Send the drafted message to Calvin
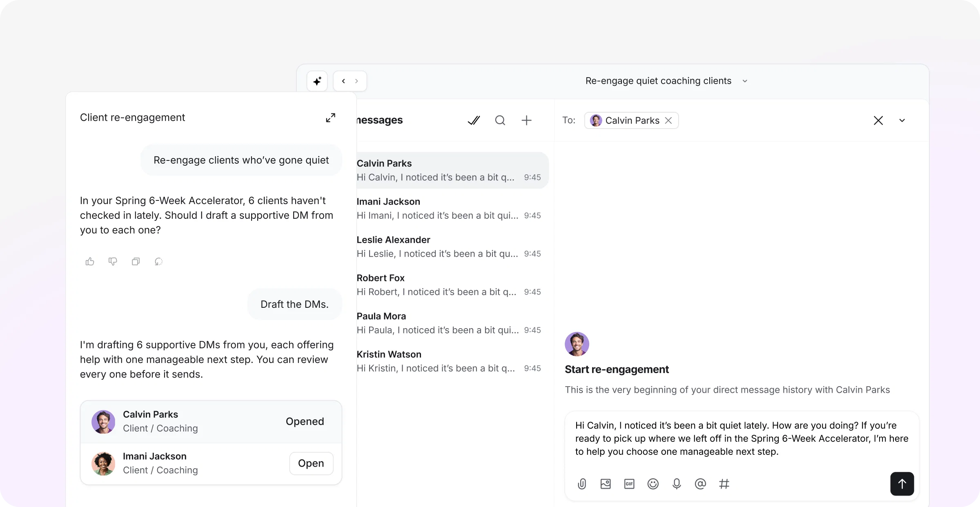 click(902, 484)
